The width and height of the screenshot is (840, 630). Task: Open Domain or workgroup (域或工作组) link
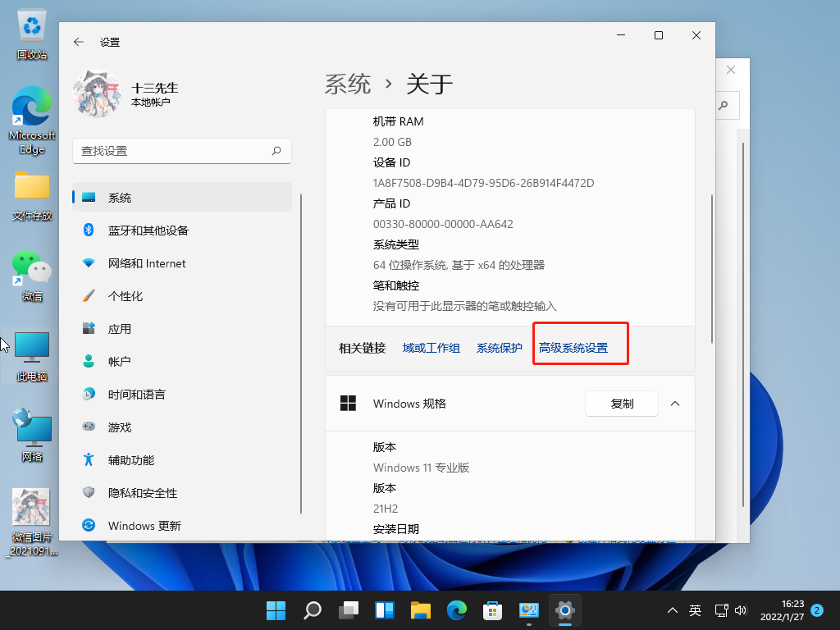click(431, 348)
